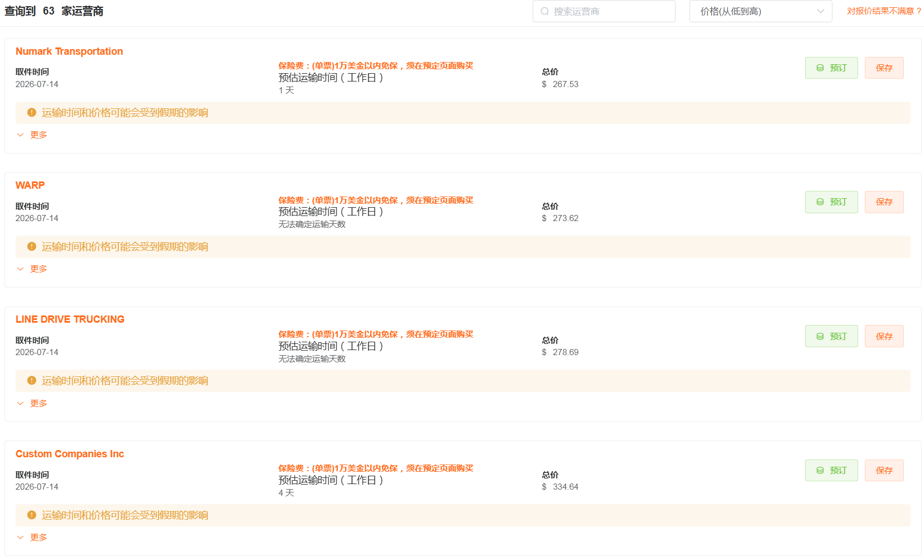Click Numark Transportation pickup date 2026-07-14
The width and height of the screenshot is (924, 560).
click(37, 84)
